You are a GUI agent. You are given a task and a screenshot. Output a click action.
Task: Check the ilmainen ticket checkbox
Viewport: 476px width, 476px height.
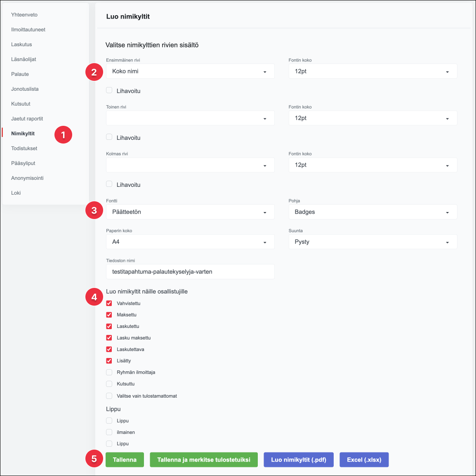(109, 432)
